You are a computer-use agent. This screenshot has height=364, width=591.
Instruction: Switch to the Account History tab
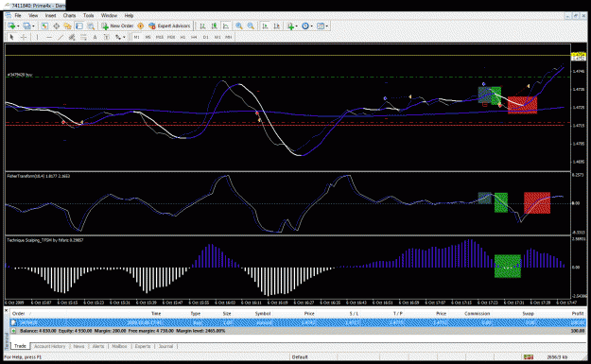coord(50,346)
